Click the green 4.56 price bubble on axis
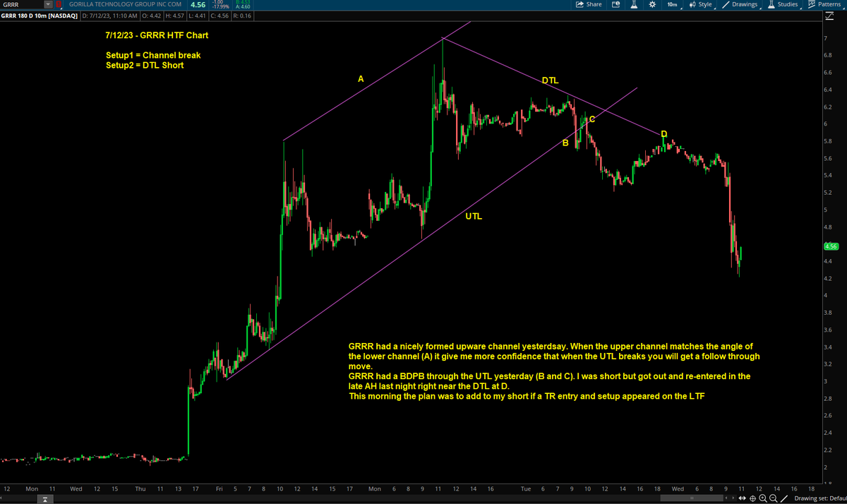847x504 pixels. [831, 247]
